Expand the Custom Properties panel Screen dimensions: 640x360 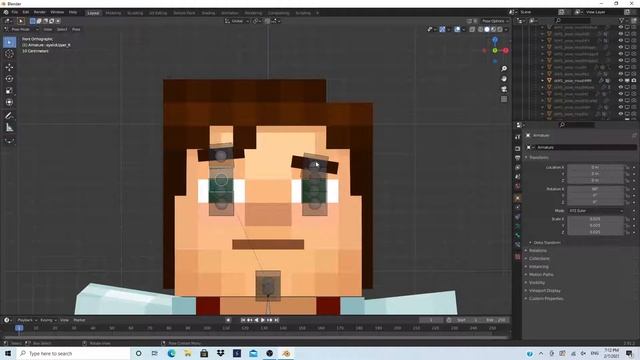(x=546, y=299)
